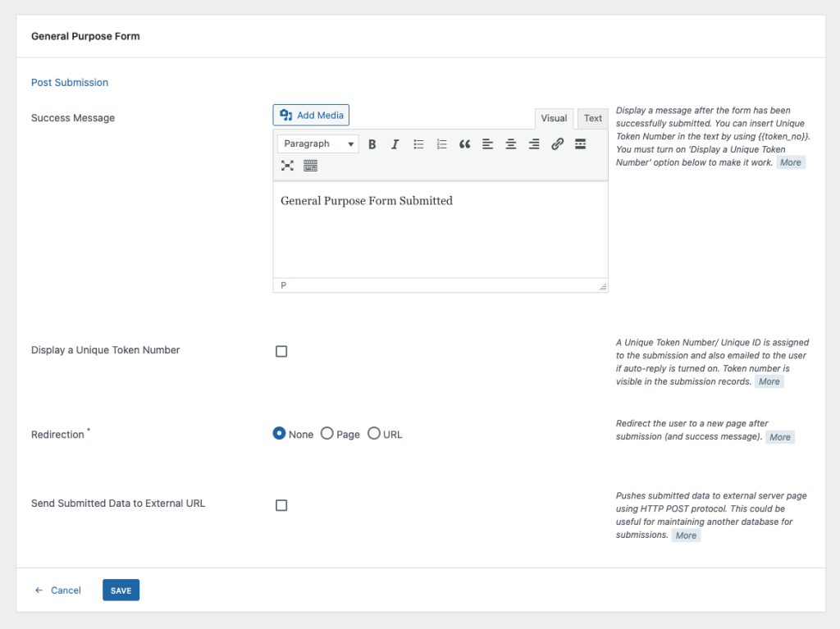Apply blockquote formatting
This screenshot has width=840, height=629.
pyautogui.click(x=464, y=144)
